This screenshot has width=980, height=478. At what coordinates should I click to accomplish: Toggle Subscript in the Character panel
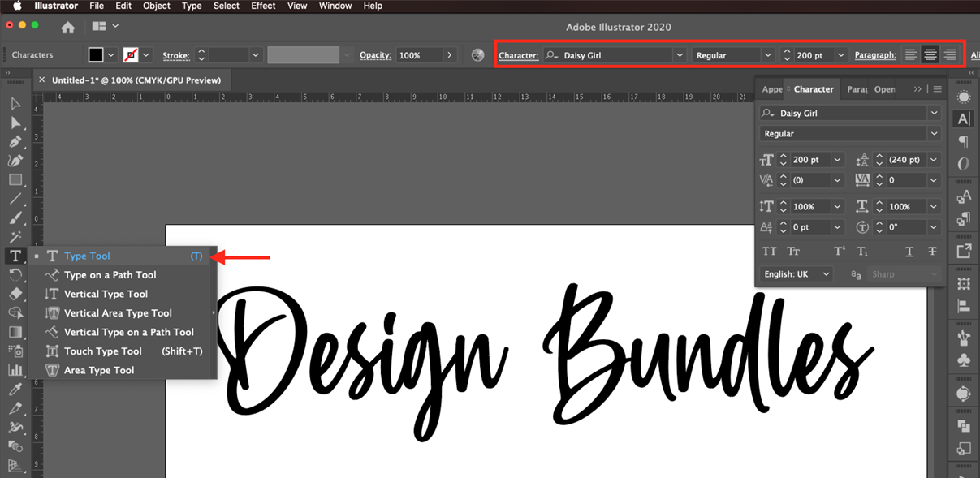coord(862,252)
